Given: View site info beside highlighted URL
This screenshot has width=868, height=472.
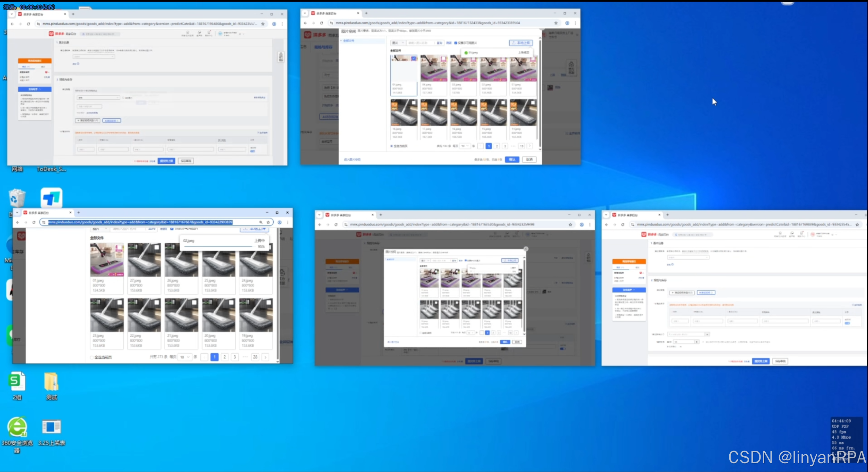Looking at the screenshot, I should coord(44,222).
